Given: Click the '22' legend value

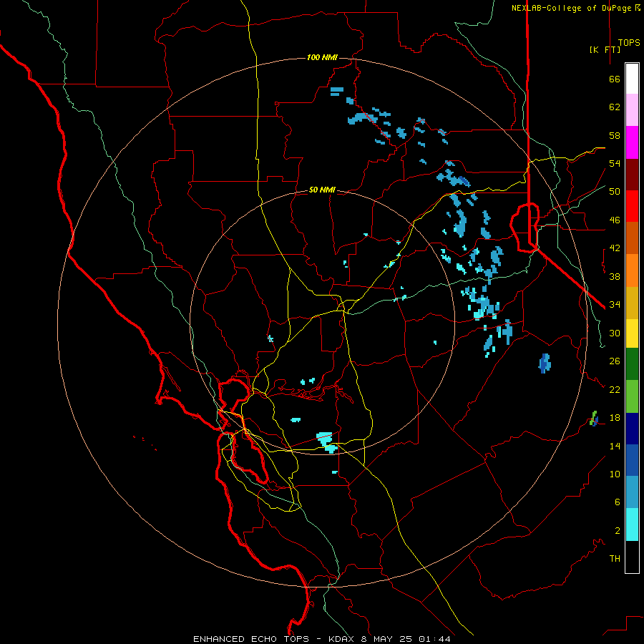Looking at the screenshot, I should pos(615,389).
